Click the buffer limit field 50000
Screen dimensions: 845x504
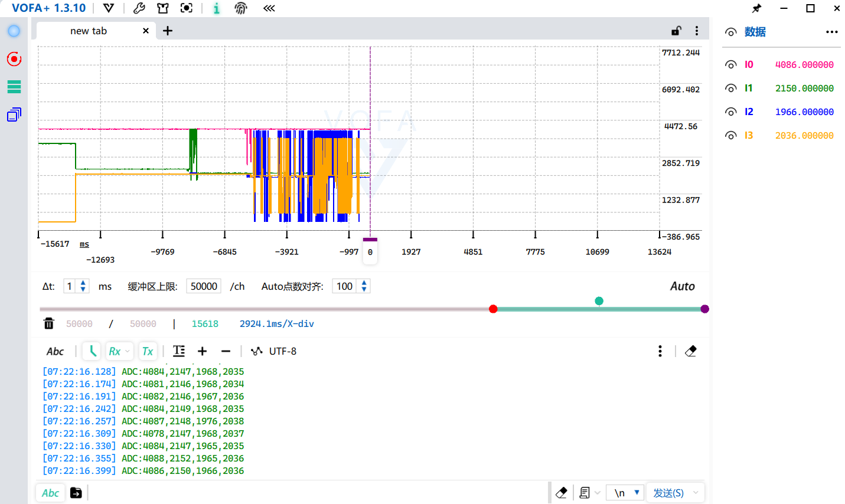point(204,286)
